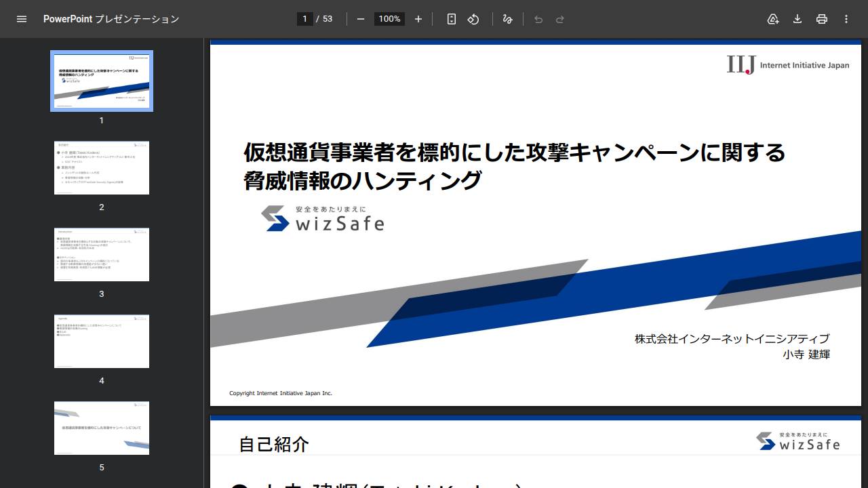
Task: Click the fit to page icon
Action: pos(452,19)
